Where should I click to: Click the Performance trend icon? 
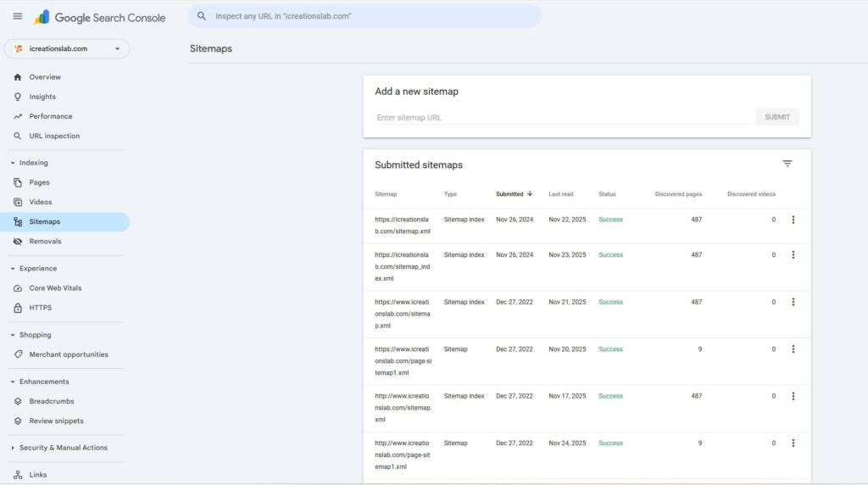pos(18,116)
